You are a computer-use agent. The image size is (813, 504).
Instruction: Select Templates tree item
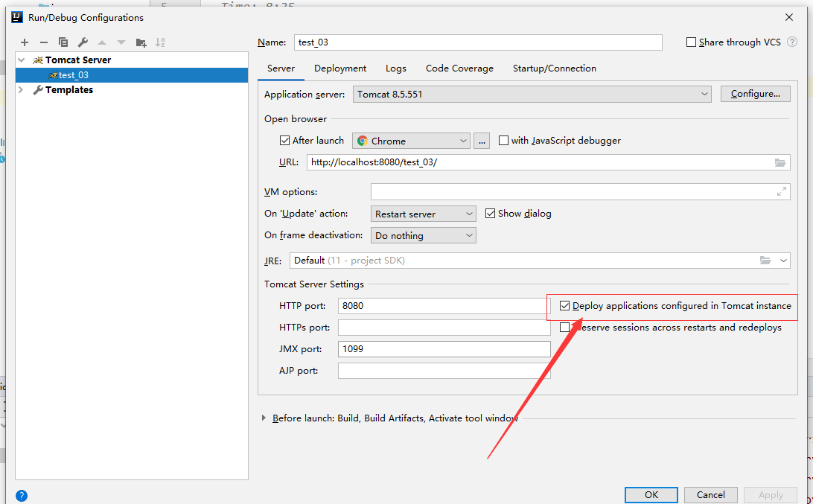(69, 89)
